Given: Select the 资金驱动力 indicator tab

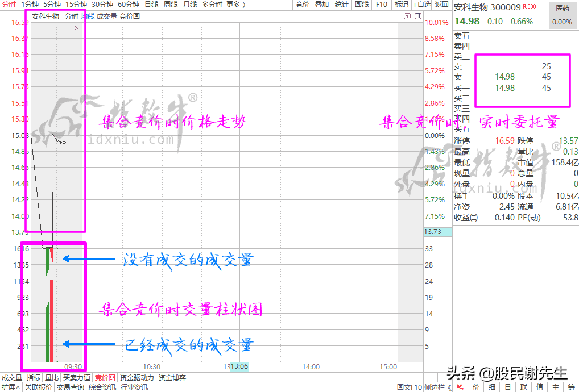Looking at the screenshot, I should 137,378.
